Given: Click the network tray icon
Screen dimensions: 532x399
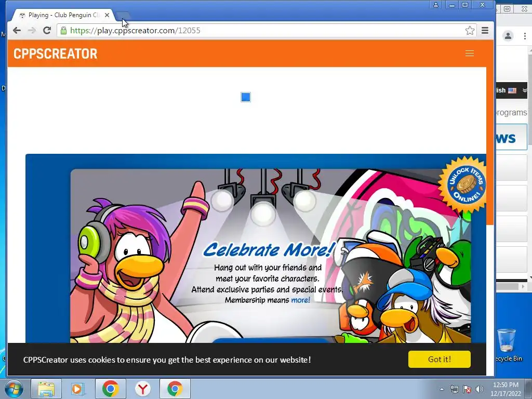Looking at the screenshot, I should [x=454, y=389].
